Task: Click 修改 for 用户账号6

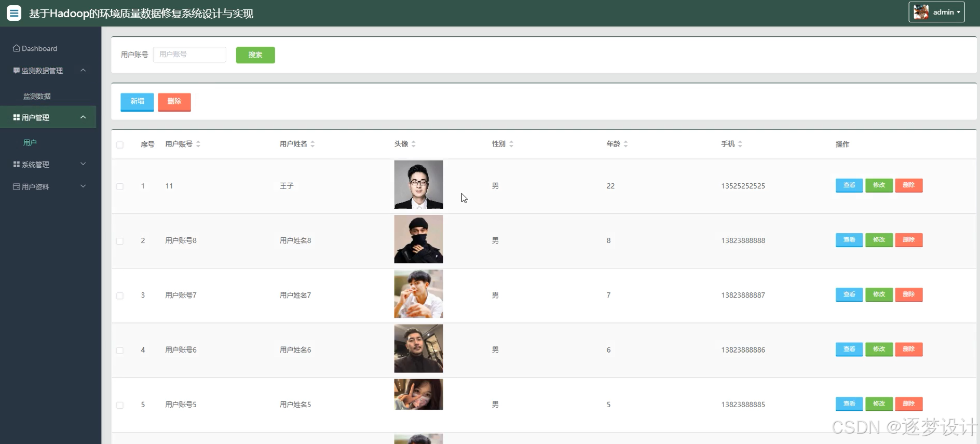Action: (x=879, y=349)
